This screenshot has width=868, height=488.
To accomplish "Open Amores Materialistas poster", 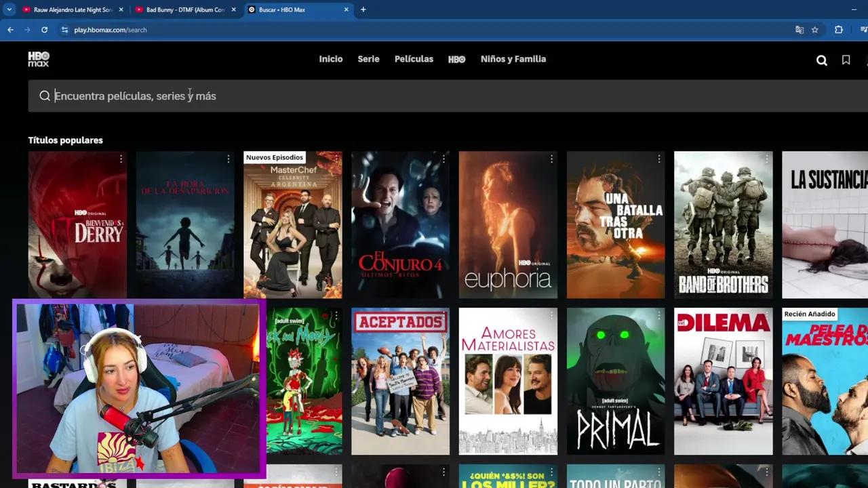I will coord(508,382).
